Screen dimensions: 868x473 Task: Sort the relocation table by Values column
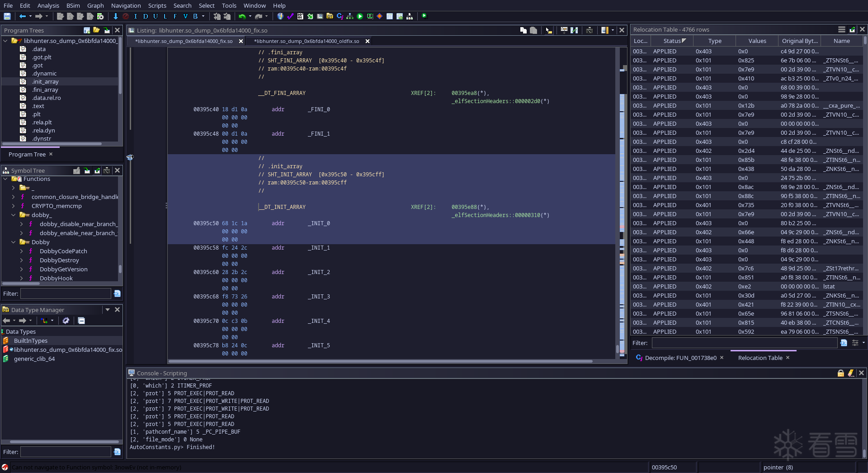click(x=757, y=41)
